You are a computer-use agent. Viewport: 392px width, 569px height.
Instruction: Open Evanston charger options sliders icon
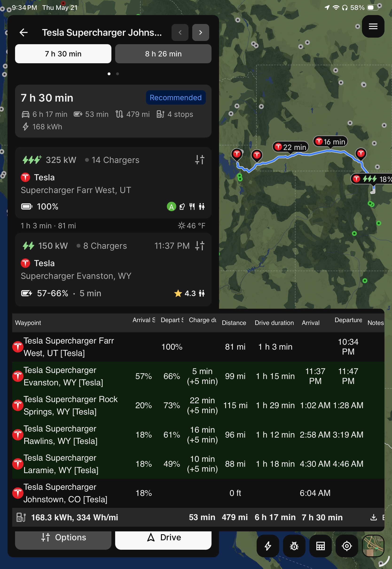coord(200,246)
